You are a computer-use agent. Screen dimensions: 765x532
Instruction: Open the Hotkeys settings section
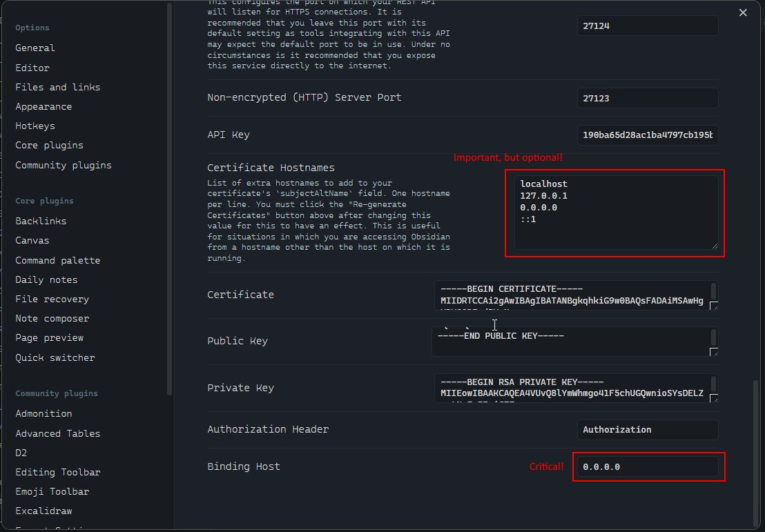tap(35, 126)
